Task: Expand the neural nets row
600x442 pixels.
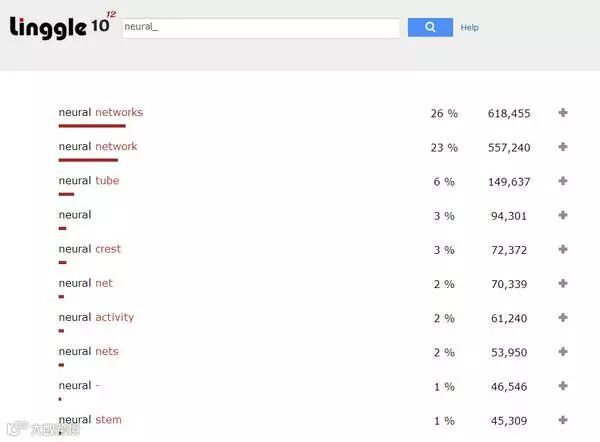Action: pos(563,352)
